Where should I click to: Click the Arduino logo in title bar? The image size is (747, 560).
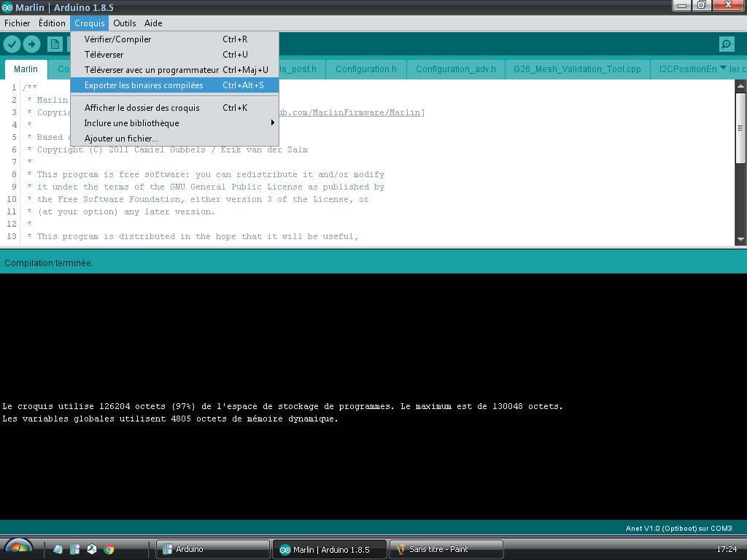coord(7,7)
